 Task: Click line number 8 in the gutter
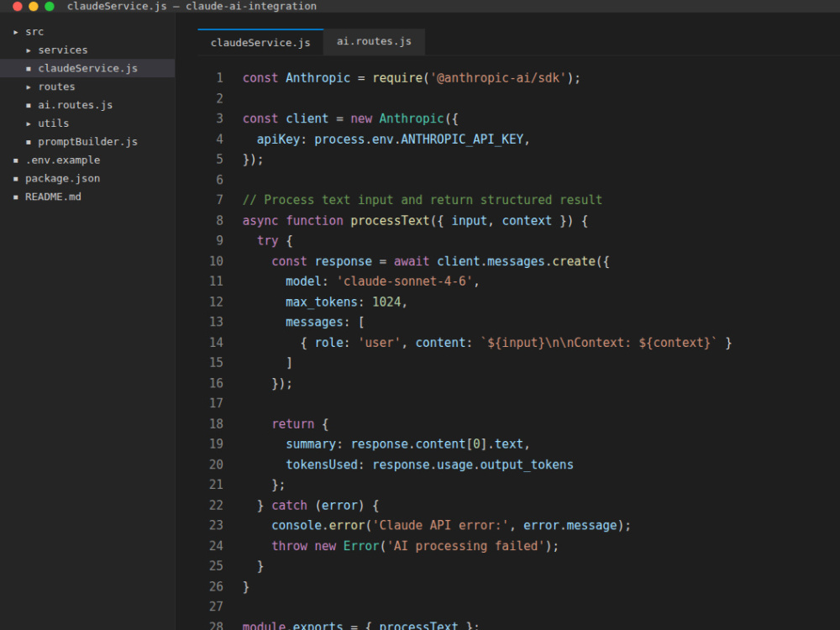coord(219,221)
